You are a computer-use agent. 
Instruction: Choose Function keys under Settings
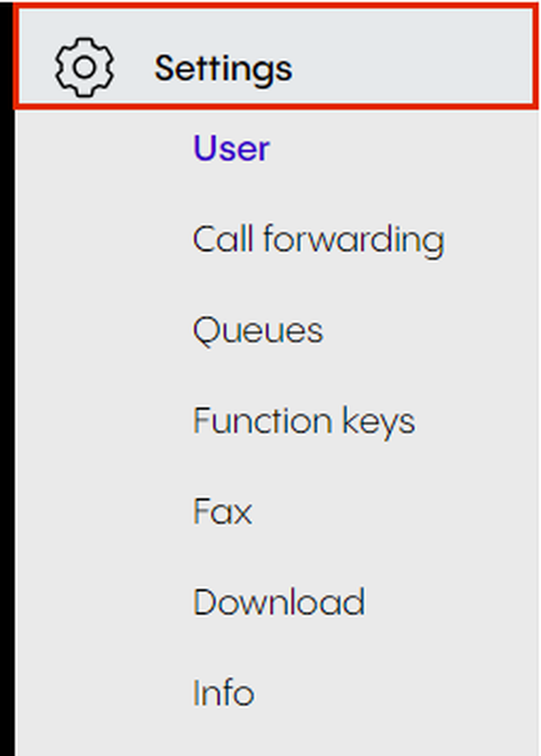click(x=304, y=421)
